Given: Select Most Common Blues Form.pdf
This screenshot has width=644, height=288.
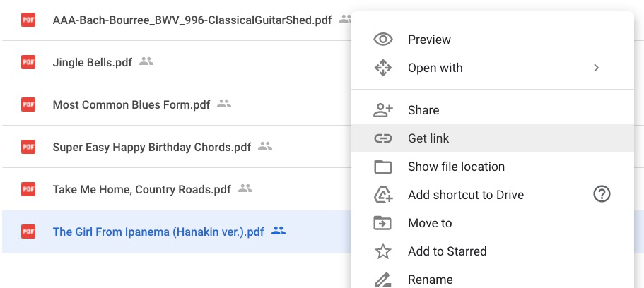Looking at the screenshot, I should click(x=131, y=104).
